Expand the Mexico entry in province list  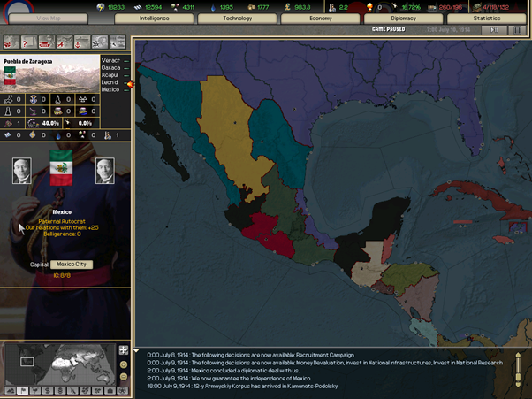coord(126,89)
